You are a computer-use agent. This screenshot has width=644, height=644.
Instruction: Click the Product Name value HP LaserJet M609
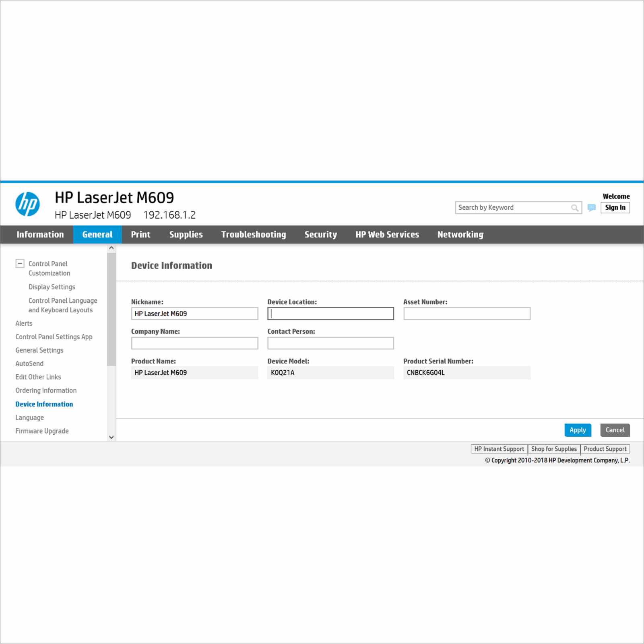[161, 373]
